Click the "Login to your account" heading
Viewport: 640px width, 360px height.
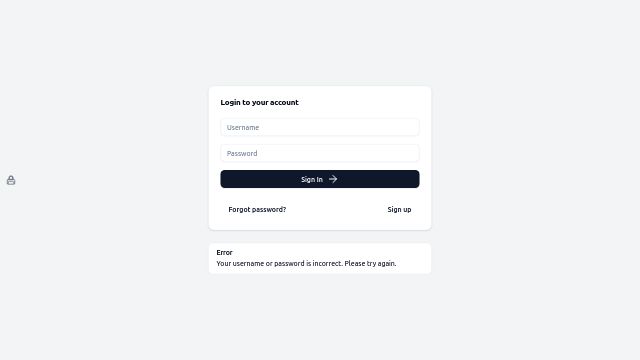point(259,102)
